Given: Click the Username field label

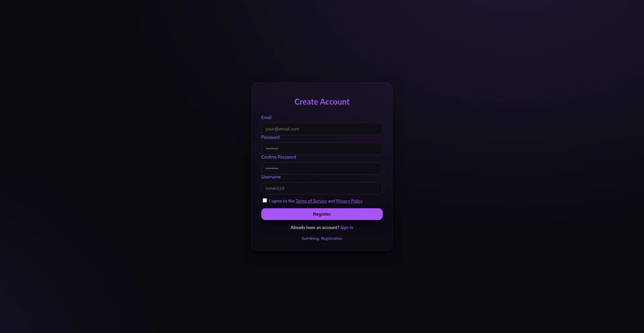Looking at the screenshot, I should click(x=271, y=177).
